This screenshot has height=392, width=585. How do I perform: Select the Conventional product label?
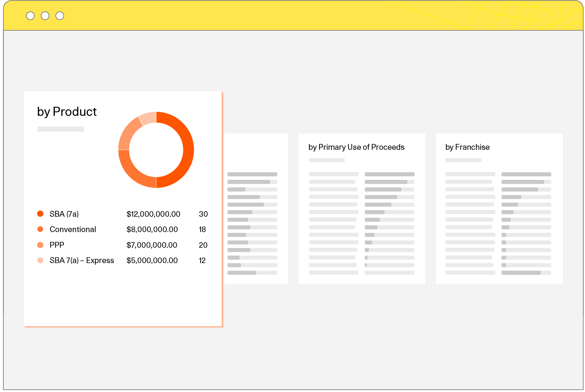click(73, 229)
